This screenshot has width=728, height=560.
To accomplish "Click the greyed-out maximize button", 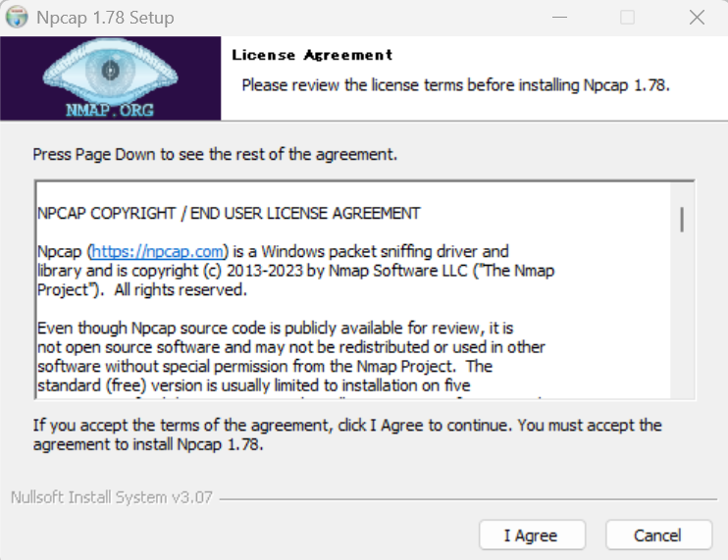I will [628, 18].
